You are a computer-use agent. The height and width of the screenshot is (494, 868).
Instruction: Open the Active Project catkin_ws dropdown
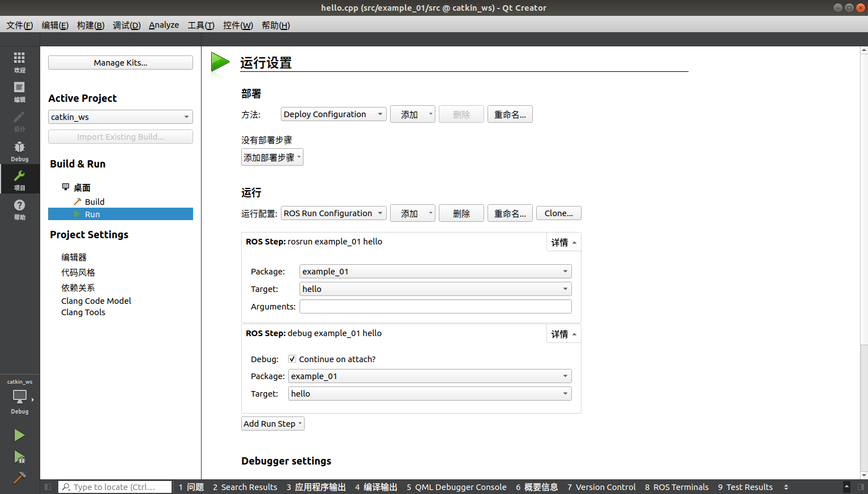click(121, 117)
